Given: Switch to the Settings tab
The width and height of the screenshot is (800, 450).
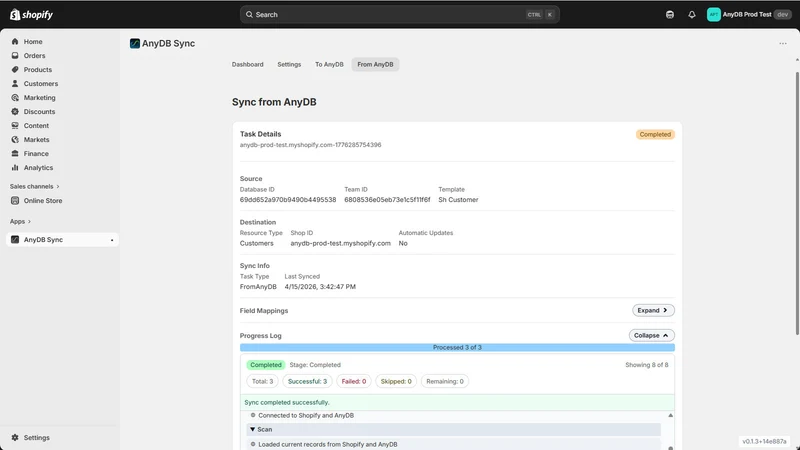Looking at the screenshot, I should point(289,64).
